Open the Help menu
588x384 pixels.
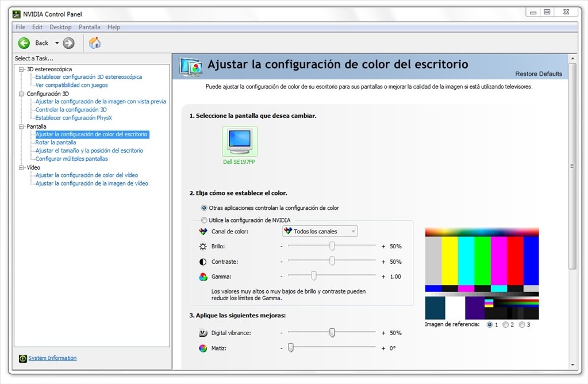[114, 27]
